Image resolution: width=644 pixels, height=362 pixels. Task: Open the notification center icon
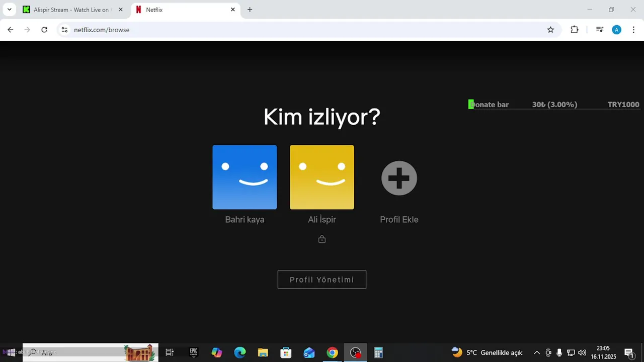coord(629,352)
